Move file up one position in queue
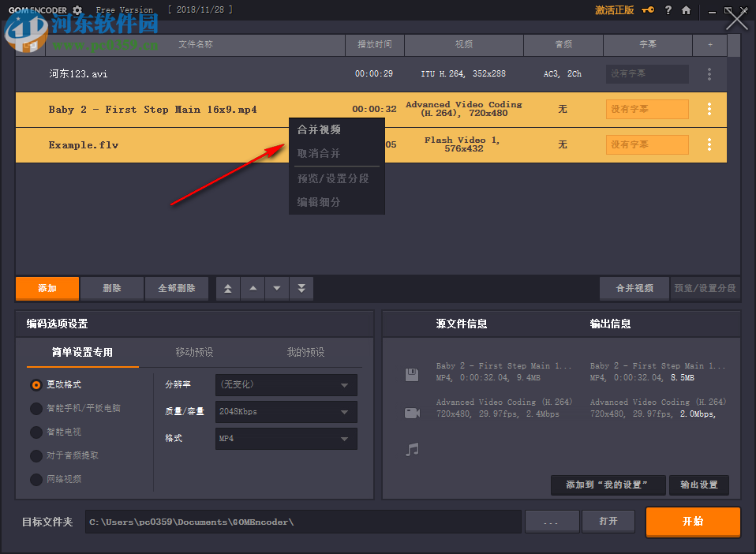Image resolution: width=756 pixels, height=554 pixels. pos(252,288)
